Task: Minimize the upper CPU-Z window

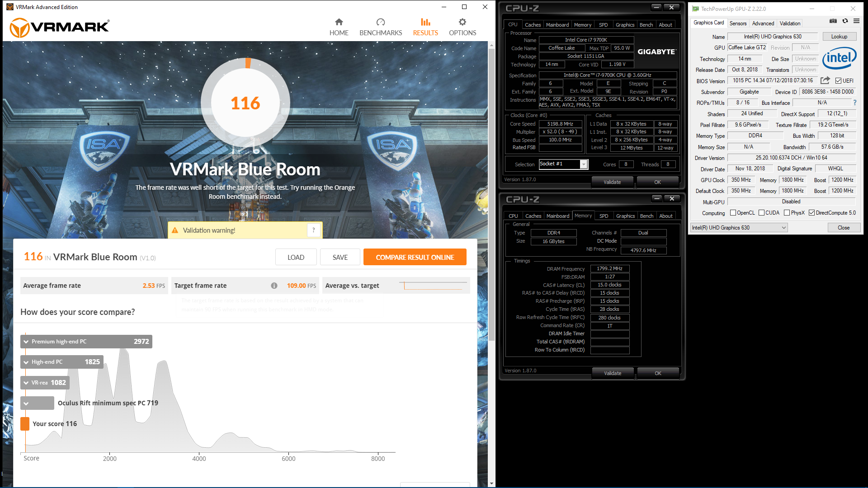Action: click(x=656, y=7)
